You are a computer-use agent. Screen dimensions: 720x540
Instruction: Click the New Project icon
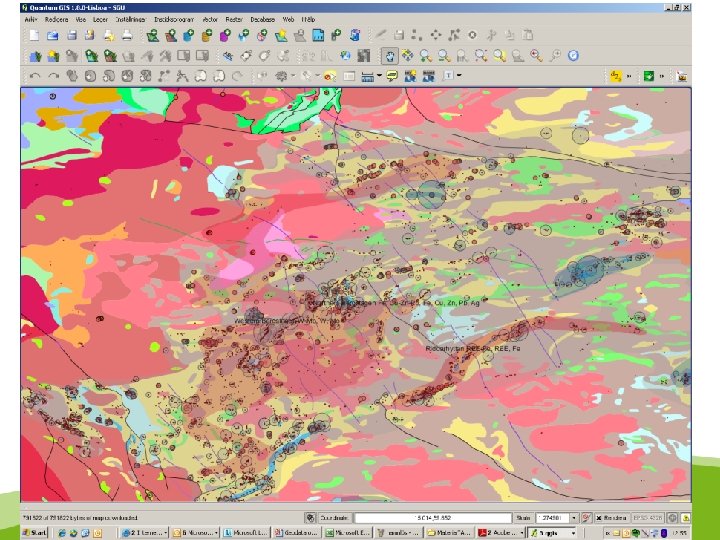tap(34, 35)
